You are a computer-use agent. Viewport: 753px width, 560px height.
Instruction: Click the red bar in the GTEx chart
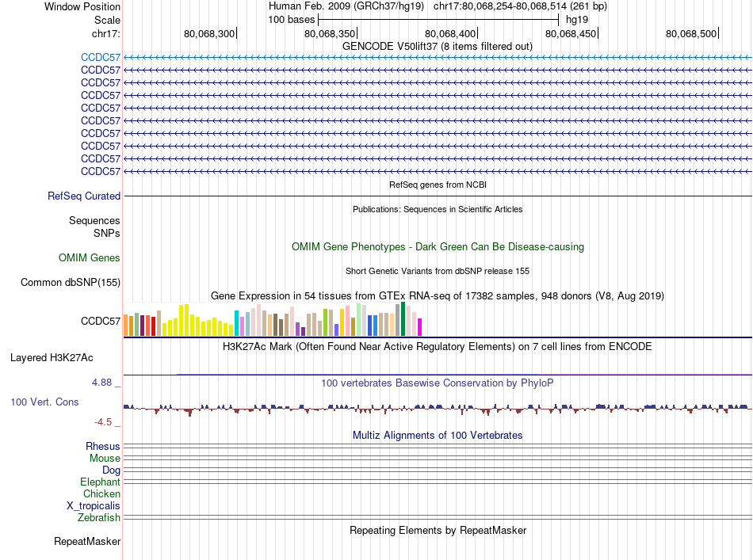point(153,326)
